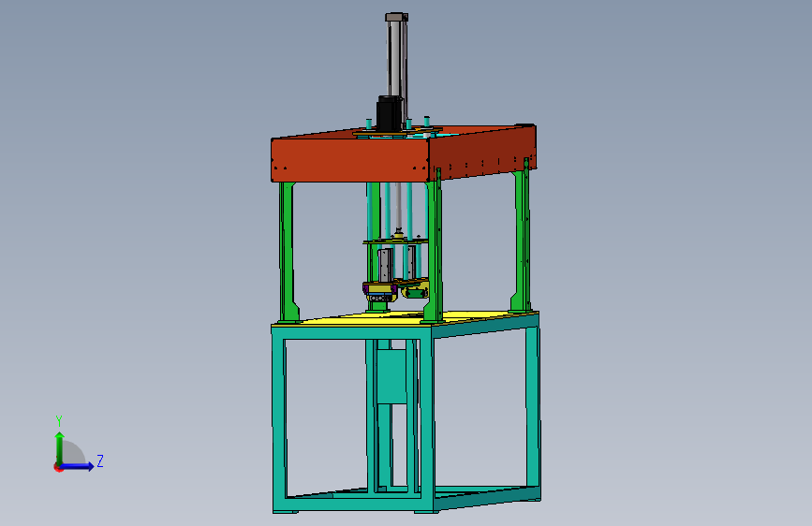Select the teal panel box beneath the table
Image resolution: width=812 pixels, height=526 pixels.
[392, 376]
